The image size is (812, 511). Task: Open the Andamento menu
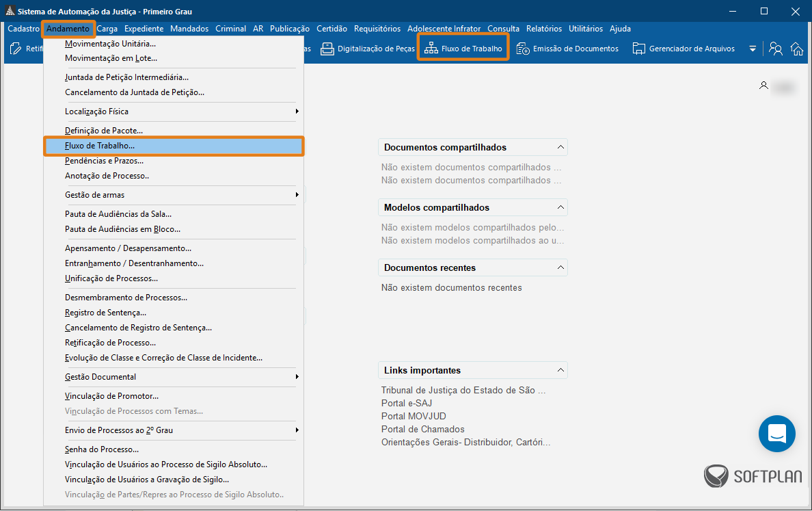[68, 29]
